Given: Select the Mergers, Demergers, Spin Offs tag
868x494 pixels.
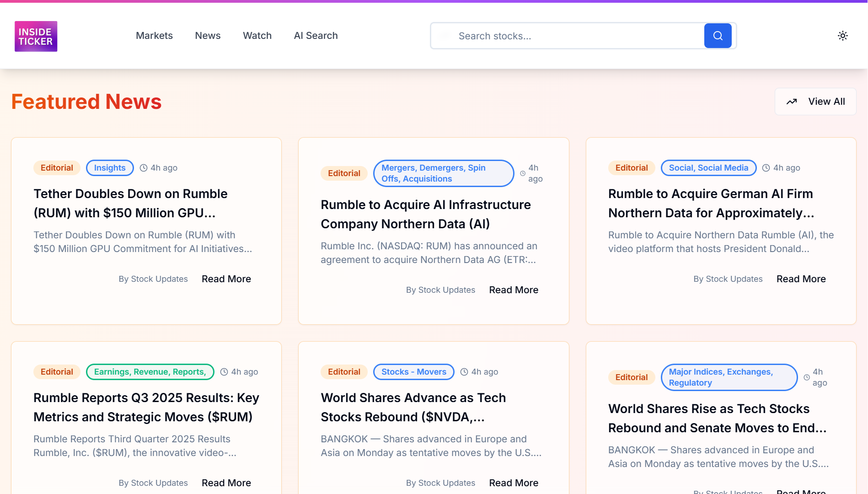Looking at the screenshot, I should click(x=443, y=173).
